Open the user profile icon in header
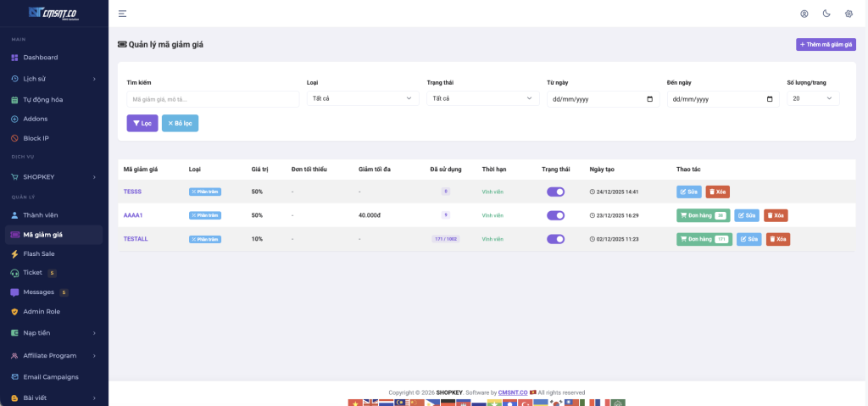Screen dimensions: 868x406 804,14
